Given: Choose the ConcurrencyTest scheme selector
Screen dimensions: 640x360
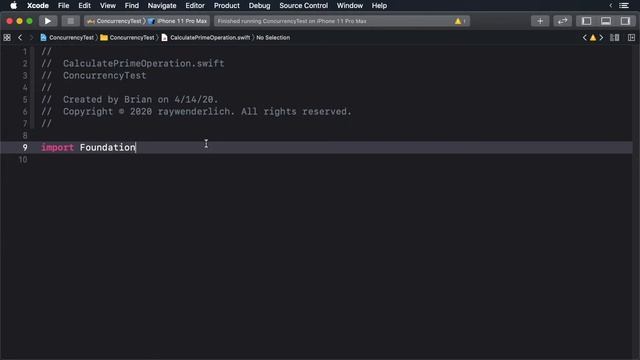Looking at the screenshot, I should (115, 21).
